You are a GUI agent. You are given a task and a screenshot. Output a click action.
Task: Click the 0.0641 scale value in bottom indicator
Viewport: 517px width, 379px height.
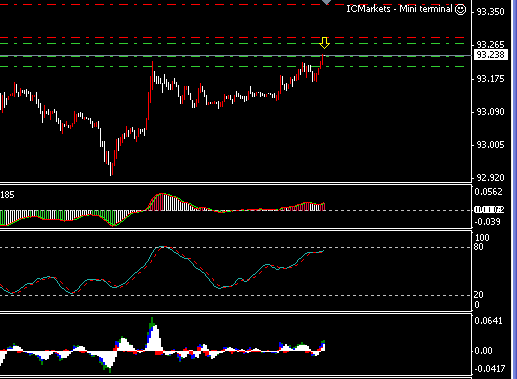pos(488,321)
